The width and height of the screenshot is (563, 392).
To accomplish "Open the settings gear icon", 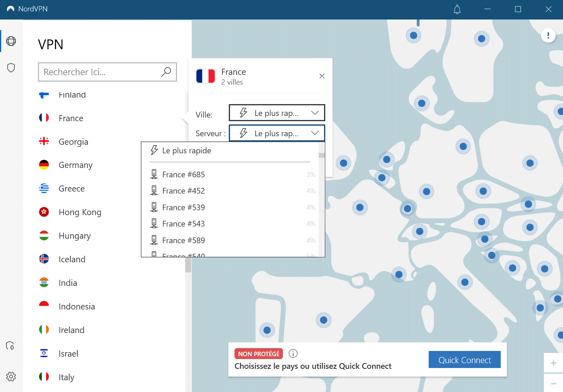I will click(11, 377).
